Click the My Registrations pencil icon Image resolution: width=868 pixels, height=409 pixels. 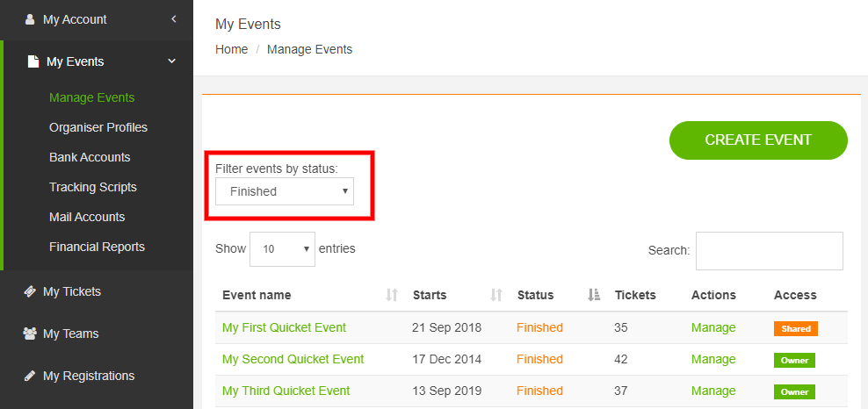(29, 376)
